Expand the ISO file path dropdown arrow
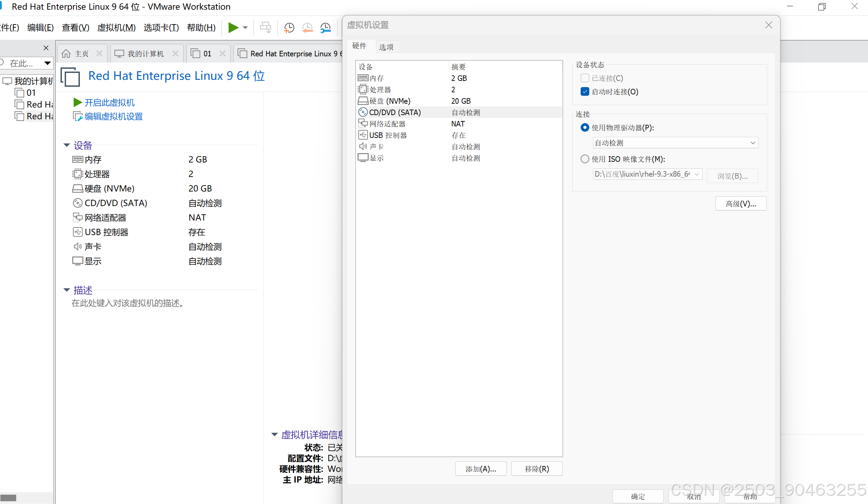 [698, 174]
